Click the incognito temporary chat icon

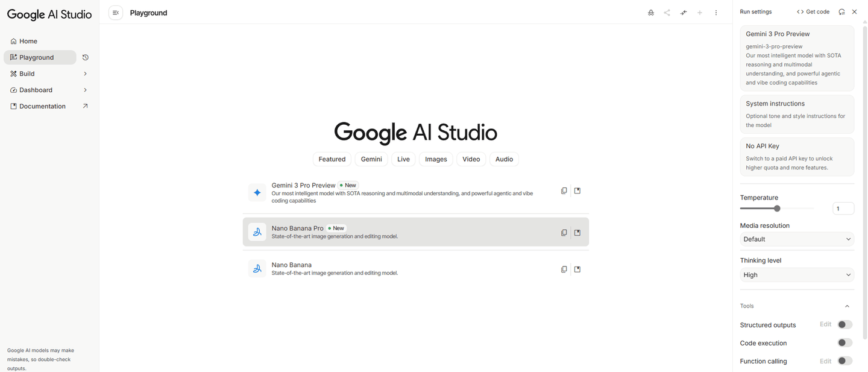(650, 13)
